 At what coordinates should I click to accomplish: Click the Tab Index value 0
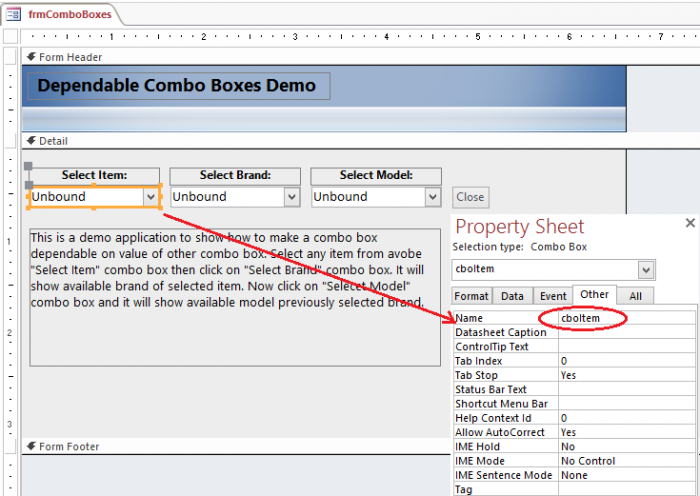tap(627, 361)
